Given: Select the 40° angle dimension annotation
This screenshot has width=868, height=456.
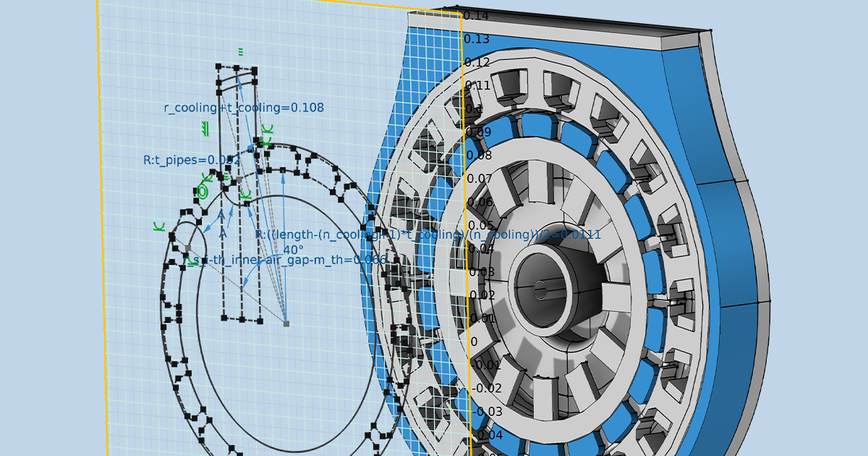Looking at the screenshot, I should click(292, 248).
